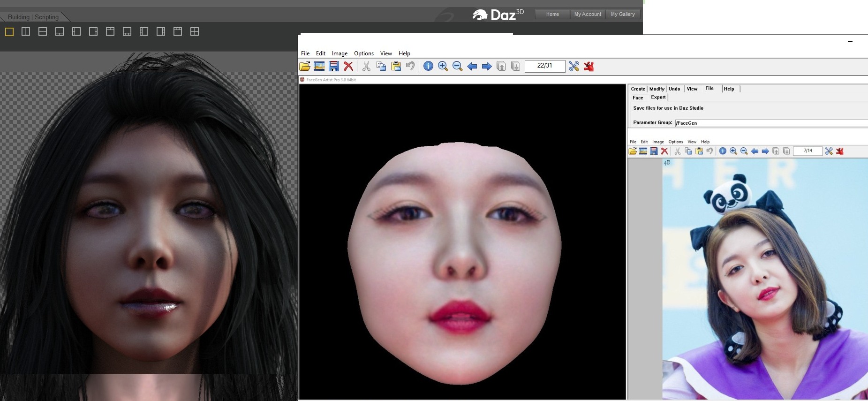Open a file in the 22/31 image viewer
The height and width of the screenshot is (401, 868).
point(305,66)
